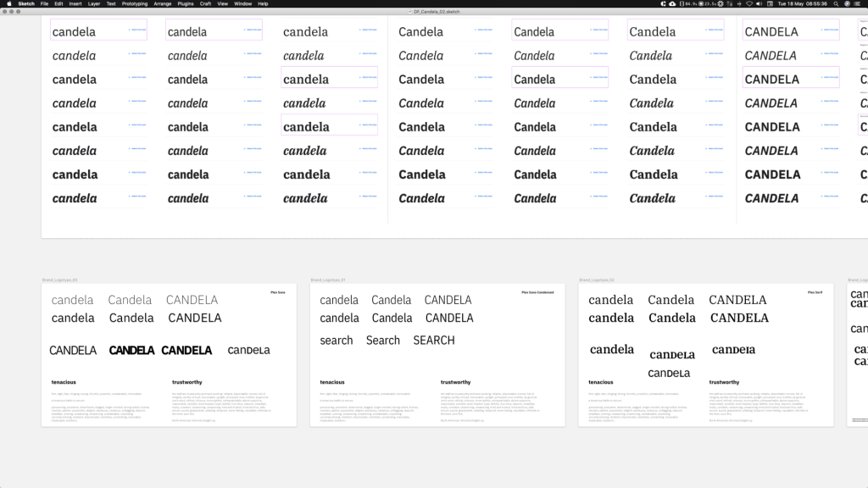Click the cloud upload status icon

(x=672, y=3)
